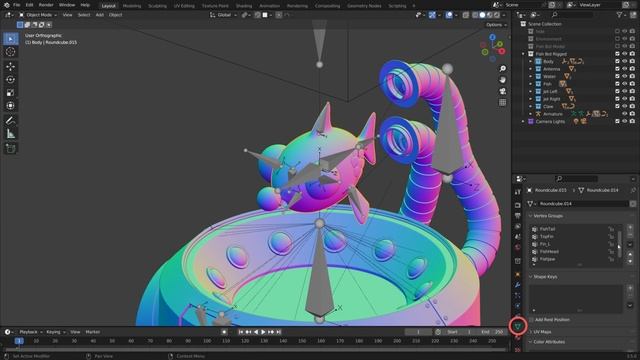This screenshot has height=360, width=640.
Task: Open the File menu
Action: click(x=17, y=5)
